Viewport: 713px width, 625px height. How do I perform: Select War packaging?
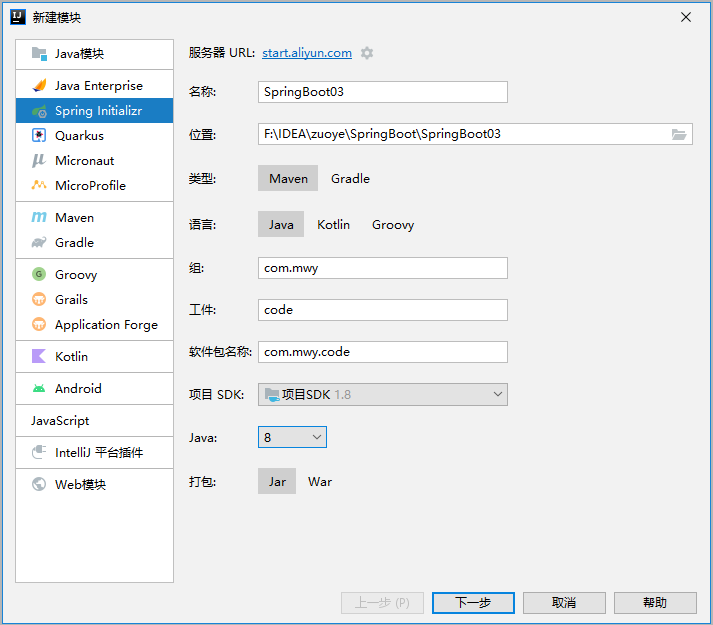coord(320,481)
